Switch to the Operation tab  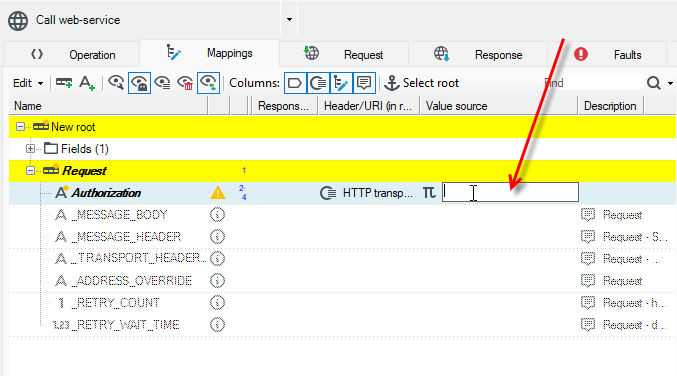pos(73,55)
